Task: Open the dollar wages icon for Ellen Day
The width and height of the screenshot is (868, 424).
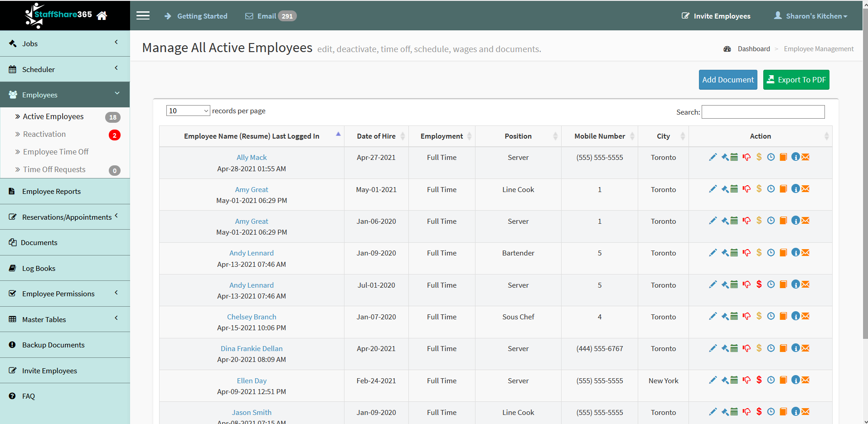Action: pos(759,380)
